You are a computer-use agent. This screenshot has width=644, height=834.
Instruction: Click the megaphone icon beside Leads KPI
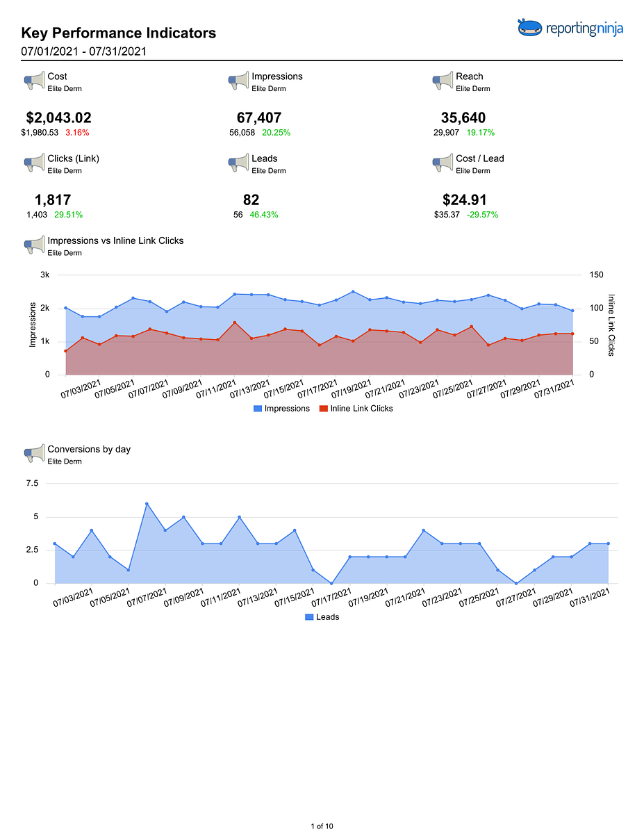pyautogui.click(x=238, y=163)
